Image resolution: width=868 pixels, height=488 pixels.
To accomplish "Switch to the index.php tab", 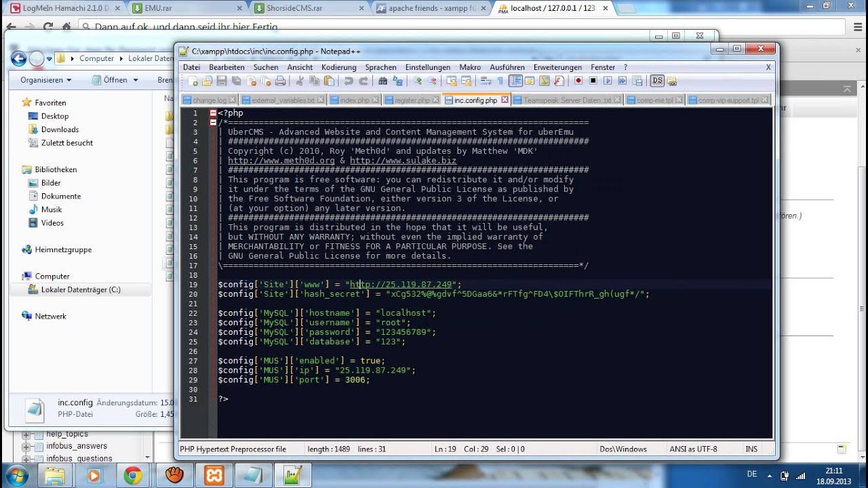I will click(355, 100).
